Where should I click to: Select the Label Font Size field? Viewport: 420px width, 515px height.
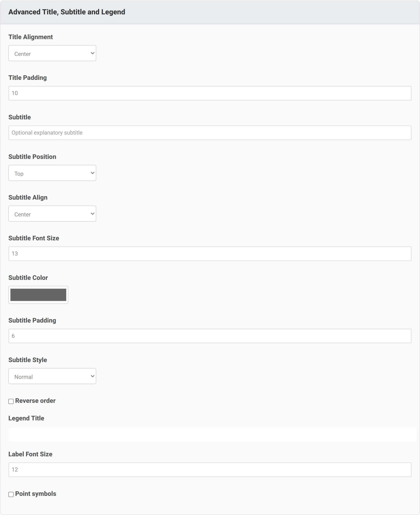click(x=210, y=469)
